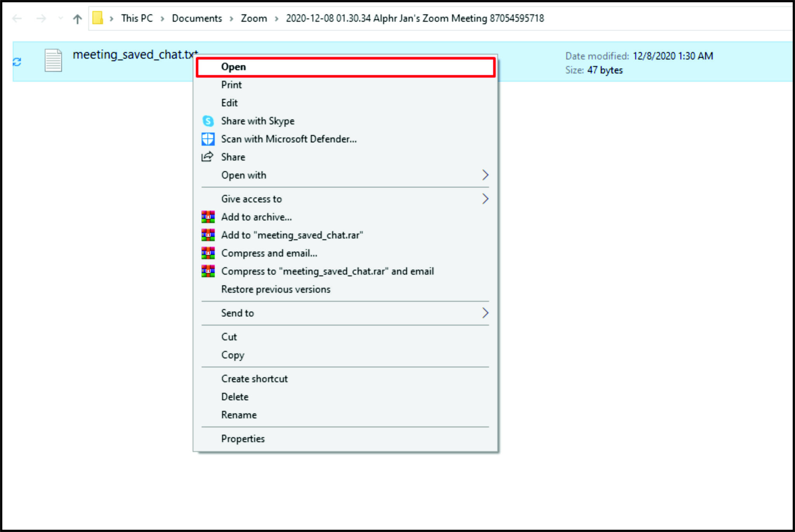
Task: Click the yellow folder icon in address bar
Action: pyautogui.click(x=97, y=18)
